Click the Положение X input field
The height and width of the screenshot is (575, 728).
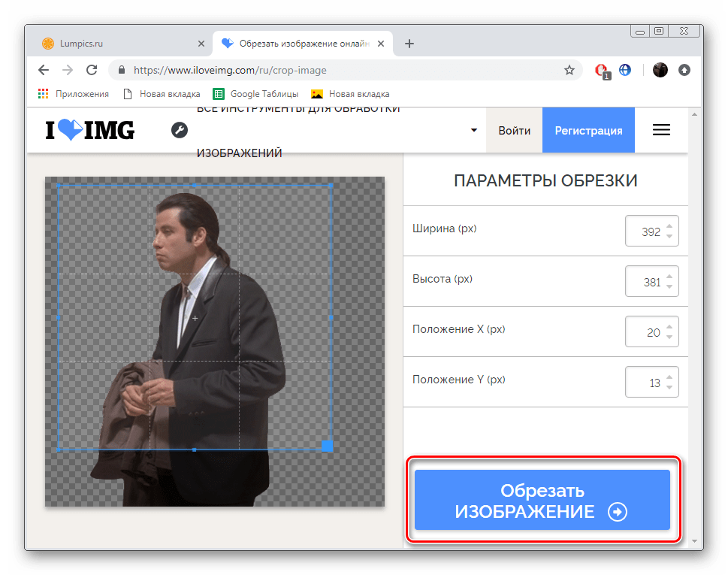click(x=651, y=331)
